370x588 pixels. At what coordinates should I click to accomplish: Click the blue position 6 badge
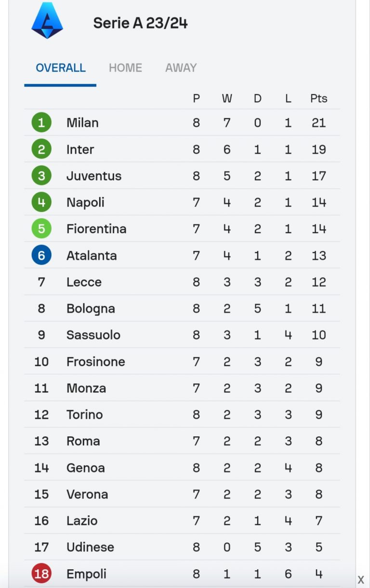[41, 255]
